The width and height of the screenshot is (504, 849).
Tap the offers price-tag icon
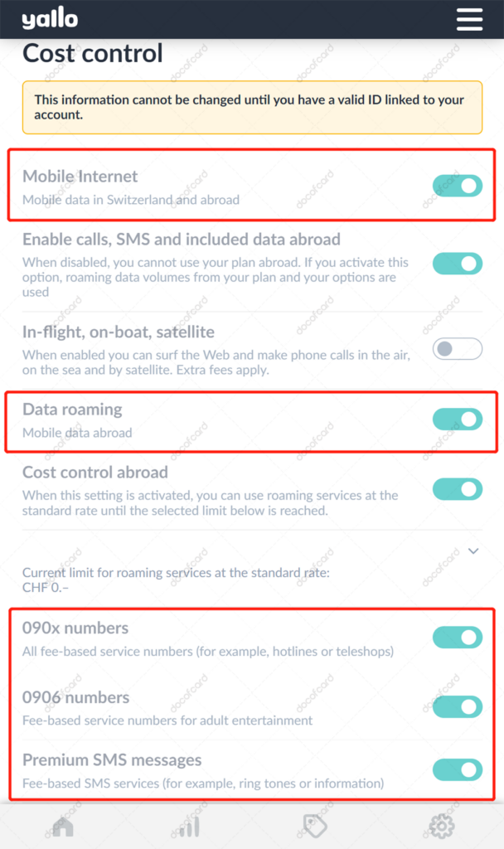click(315, 826)
